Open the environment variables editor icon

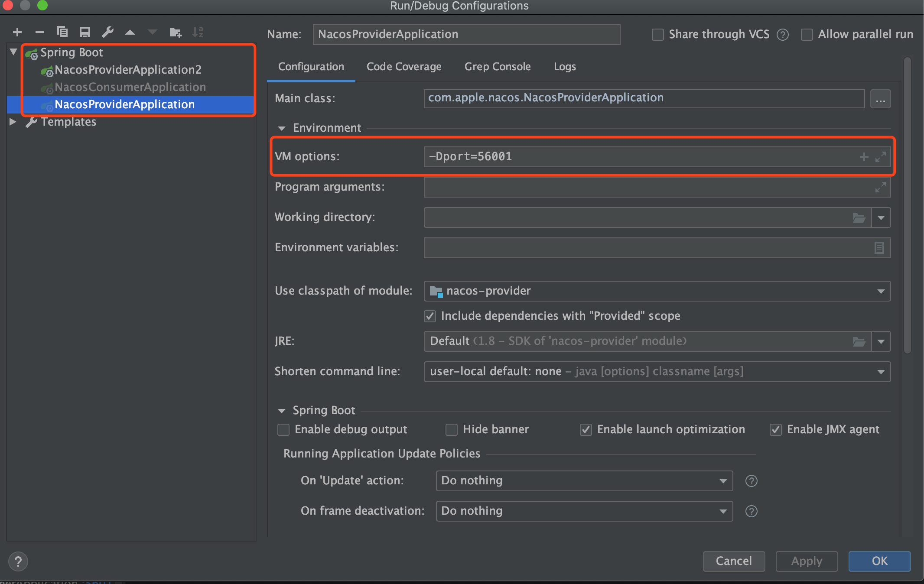click(879, 248)
